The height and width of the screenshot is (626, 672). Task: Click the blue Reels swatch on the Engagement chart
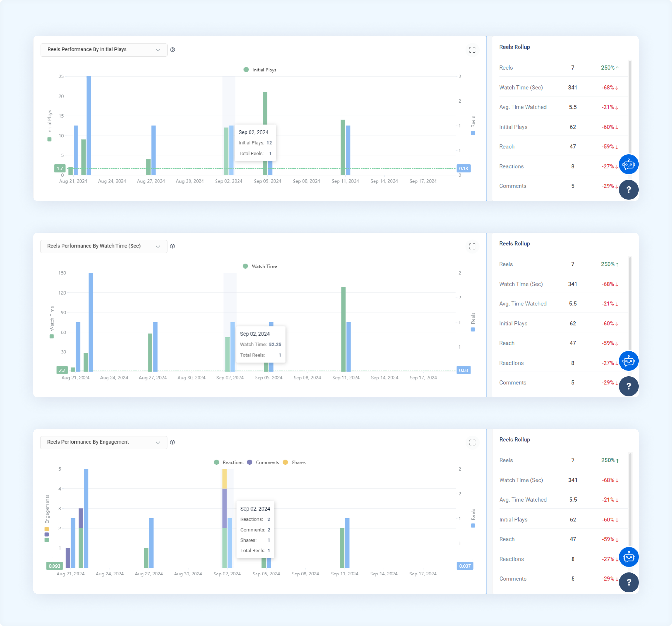[x=473, y=526]
